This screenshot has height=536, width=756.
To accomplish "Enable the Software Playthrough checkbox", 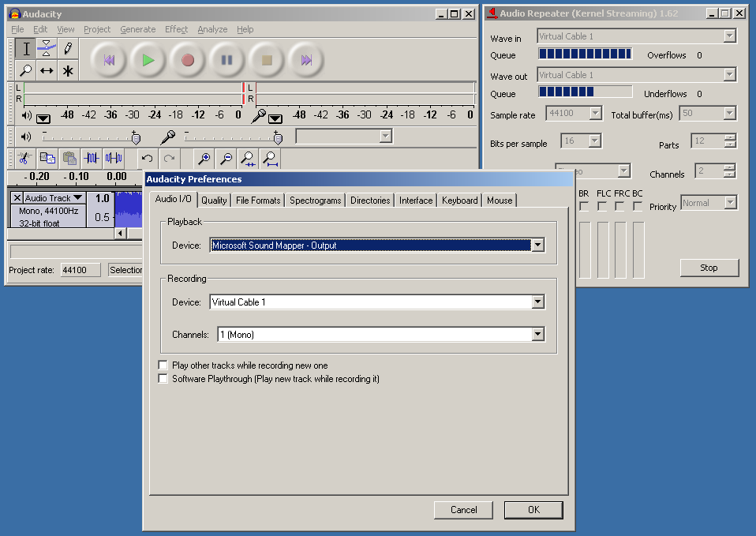I will click(163, 379).
